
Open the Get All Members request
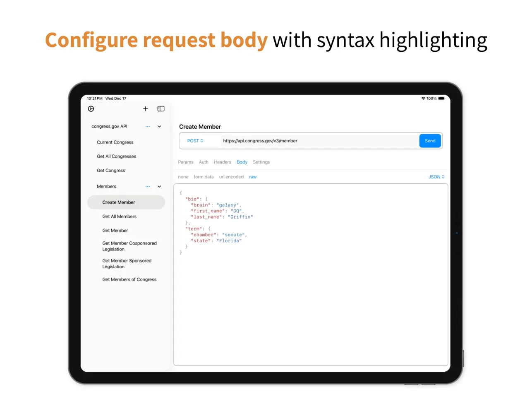click(x=119, y=216)
